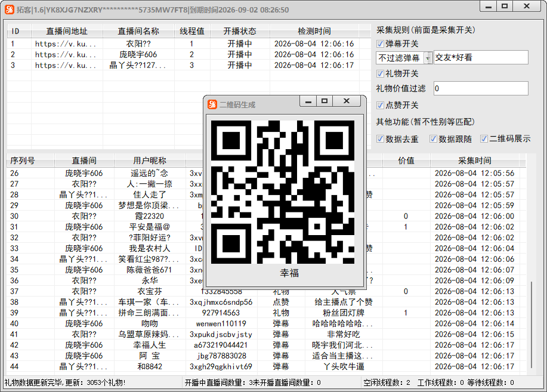Viewport: 547px width, 392px height.
Task: Click the 价值 column header
Action: click(x=406, y=160)
